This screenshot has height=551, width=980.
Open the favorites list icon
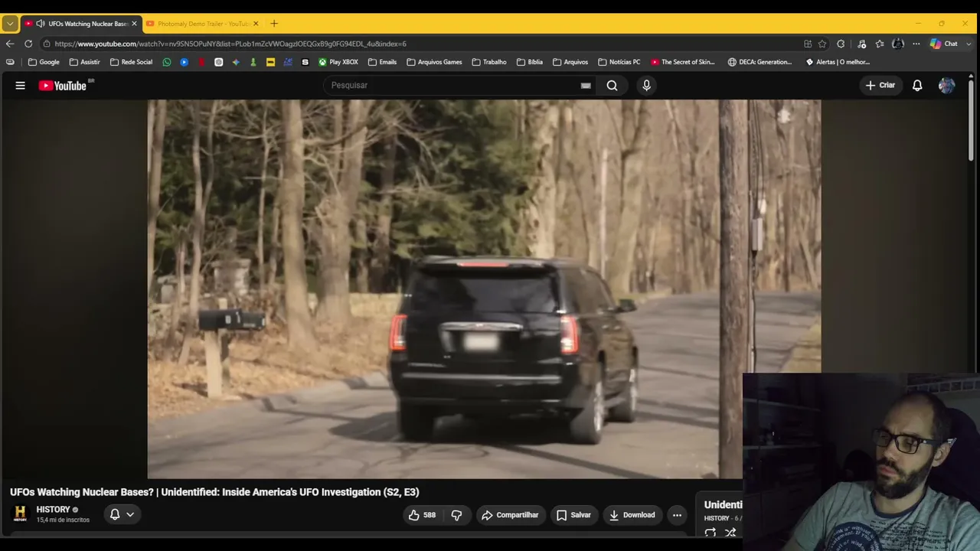click(880, 44)
